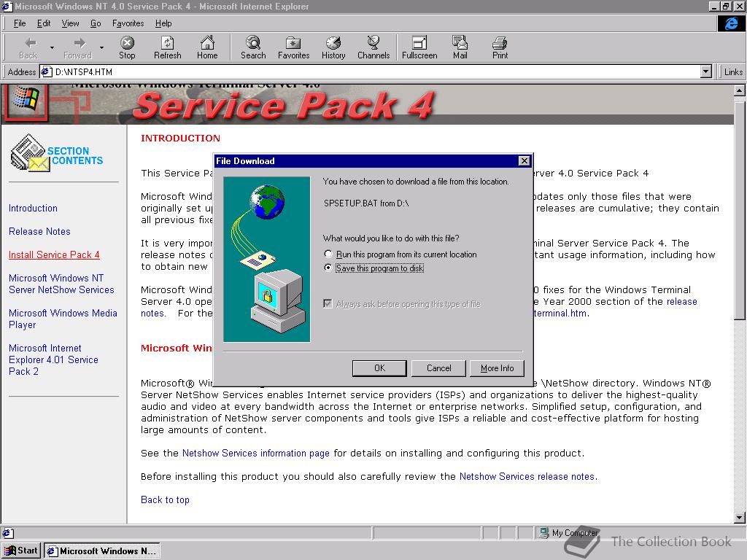Cancel the File Download dialog

(x=438, y=368)
